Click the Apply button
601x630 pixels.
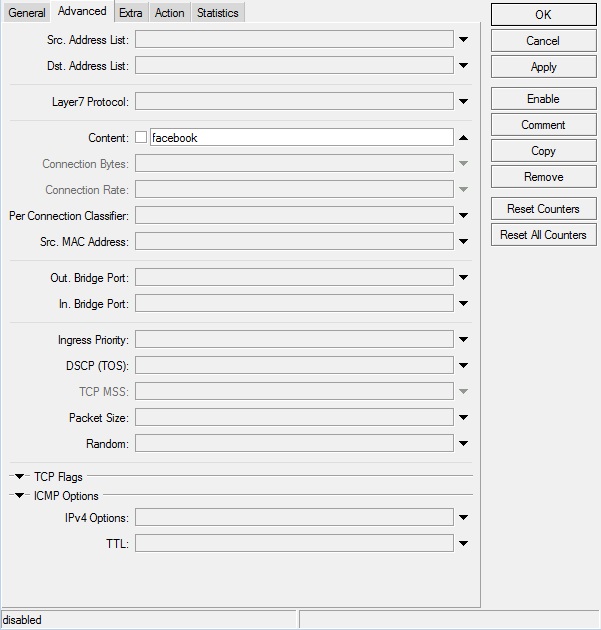(x=543, y=67)
